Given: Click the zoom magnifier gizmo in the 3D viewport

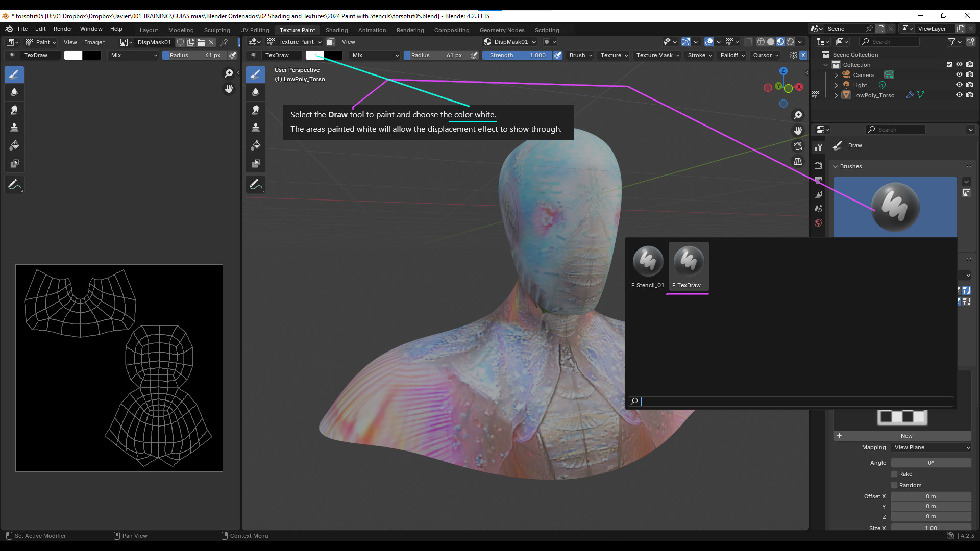Looking at the screenshot, I should [x=798, y=115].
